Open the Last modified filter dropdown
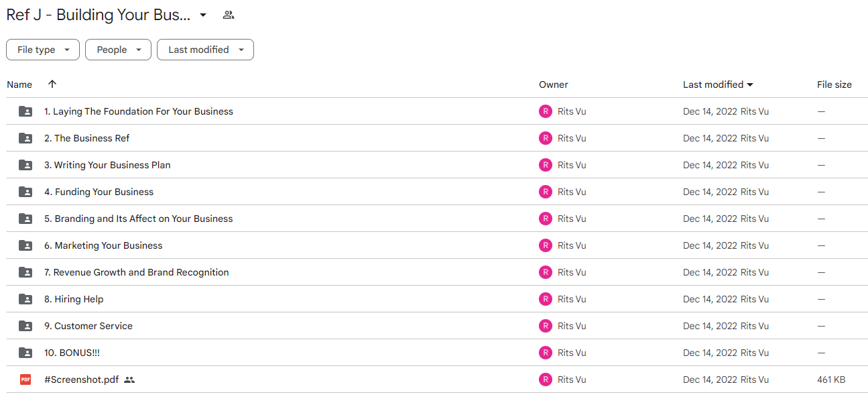 click(205, 50)
